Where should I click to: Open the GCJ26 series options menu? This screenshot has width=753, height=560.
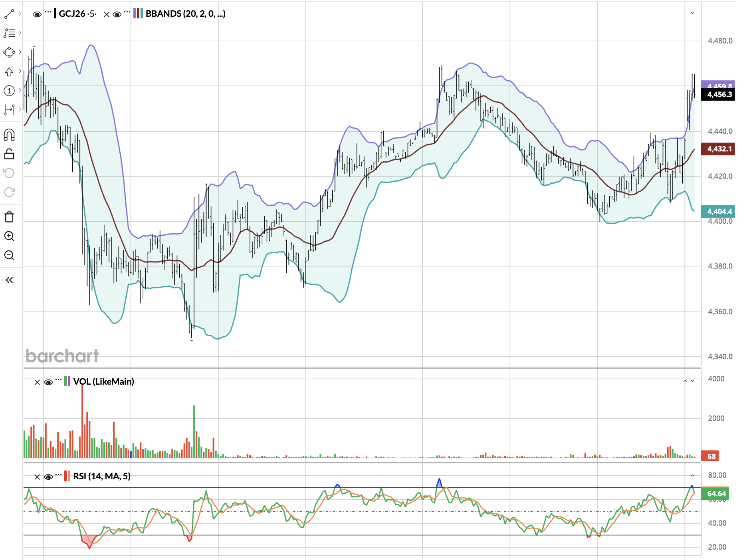click(x=48, y=12)
